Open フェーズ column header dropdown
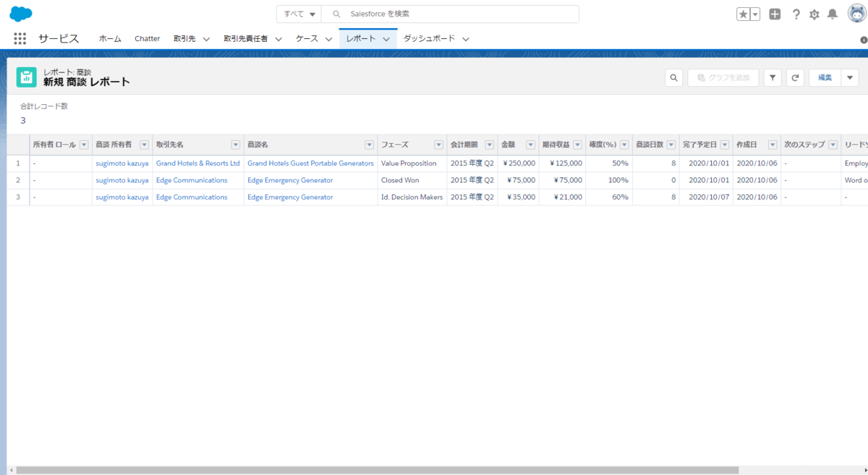This screenshot has height=475, width=868. [438, 145]
